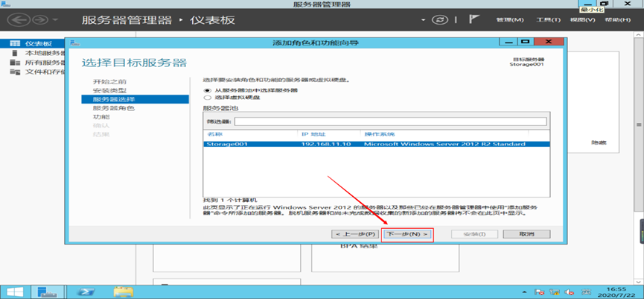Go to 服务器选择 wizard step
The image size is (644, 299).
pos(135,99)
